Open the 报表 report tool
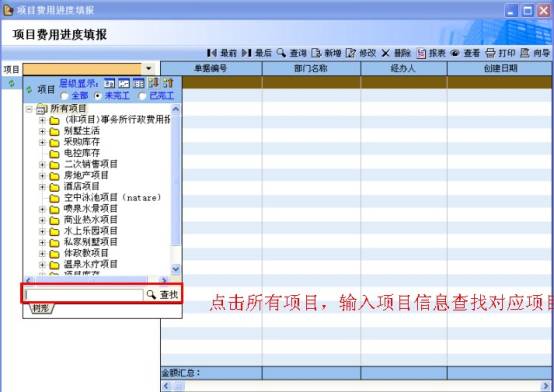The width and height of the screenshot is (554, 392). pyautogui.click(x=431, y=53)
